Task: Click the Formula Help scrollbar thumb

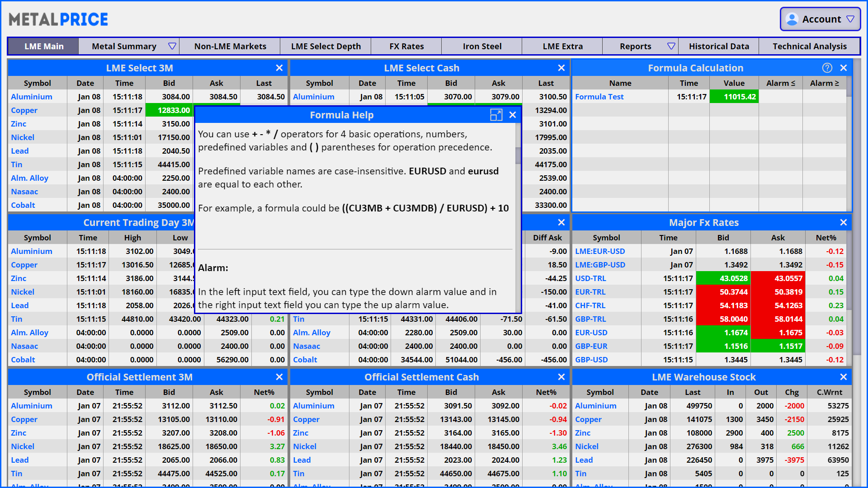Action: (x=518, y=155)
